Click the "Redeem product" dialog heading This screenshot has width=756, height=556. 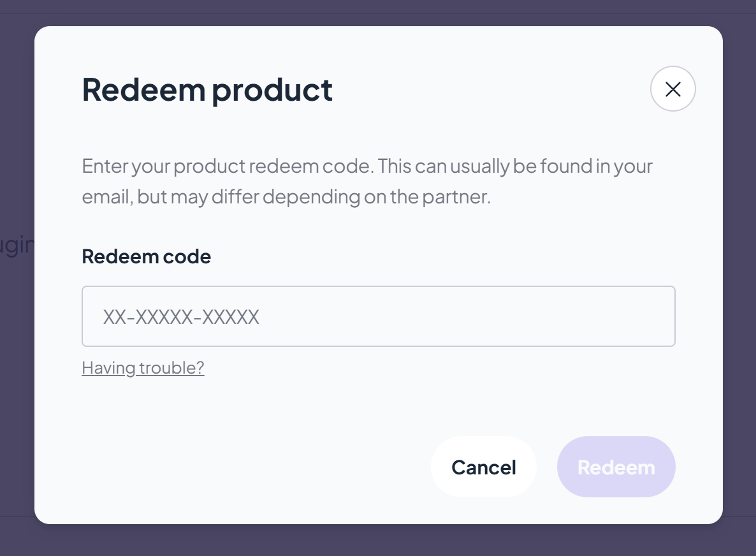[207, 89]
